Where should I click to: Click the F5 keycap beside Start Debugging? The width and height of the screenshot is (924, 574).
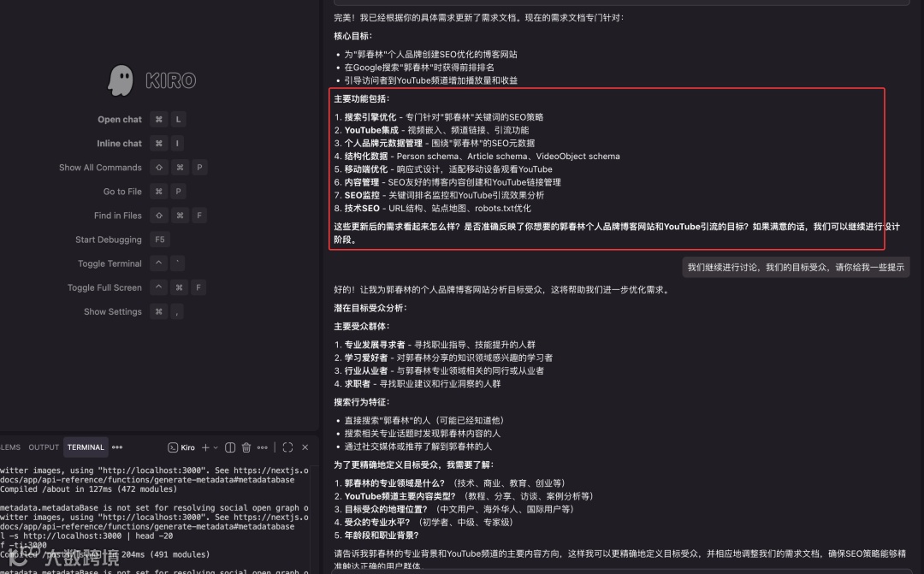tap(160, 240)
